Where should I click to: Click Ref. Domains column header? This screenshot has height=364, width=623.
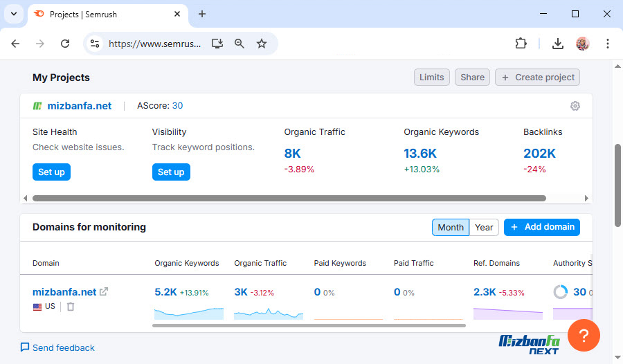coord(496,263)
